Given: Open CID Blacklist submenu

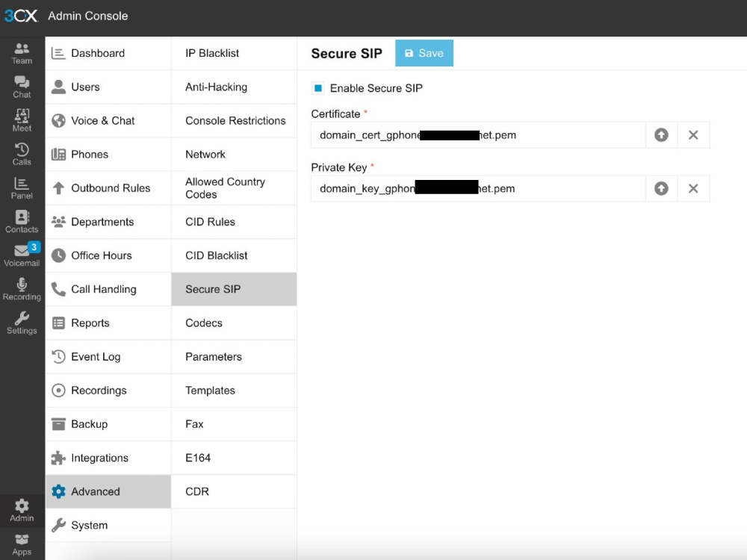Looking at the screenshot, I should tap(234, 255).
